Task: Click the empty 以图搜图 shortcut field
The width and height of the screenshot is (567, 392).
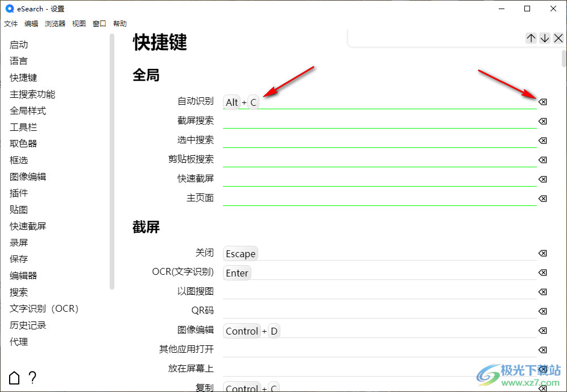Action: [380, 292]
